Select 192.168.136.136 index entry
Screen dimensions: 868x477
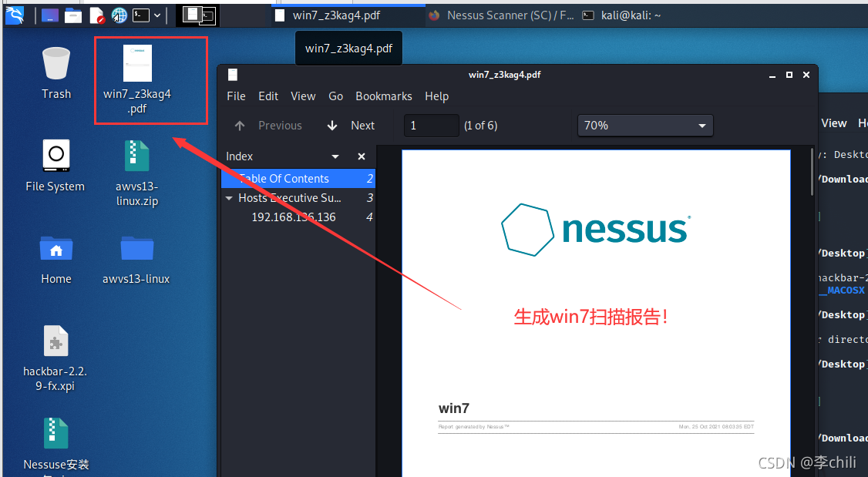click(298, 217)
